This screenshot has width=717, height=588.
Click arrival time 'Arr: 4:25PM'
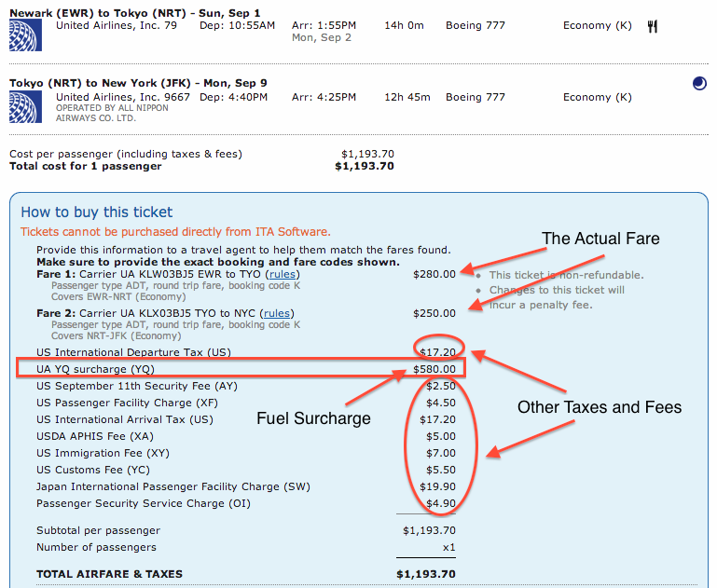click(324, 97)
